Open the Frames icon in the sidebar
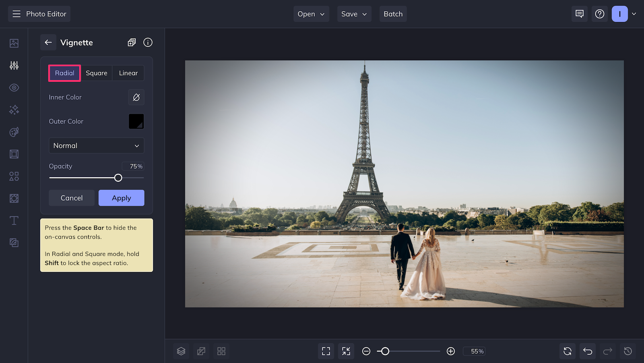Image resolution: width=644 pixels, height=363 pixels. (14, 154)
